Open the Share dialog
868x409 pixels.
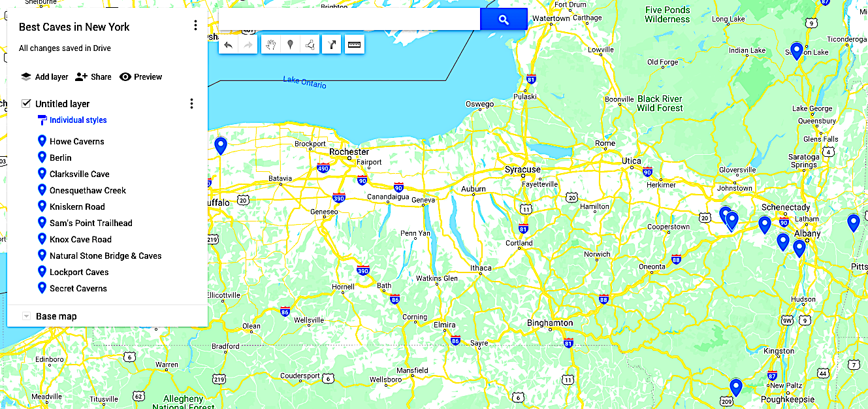pos(93,76)
